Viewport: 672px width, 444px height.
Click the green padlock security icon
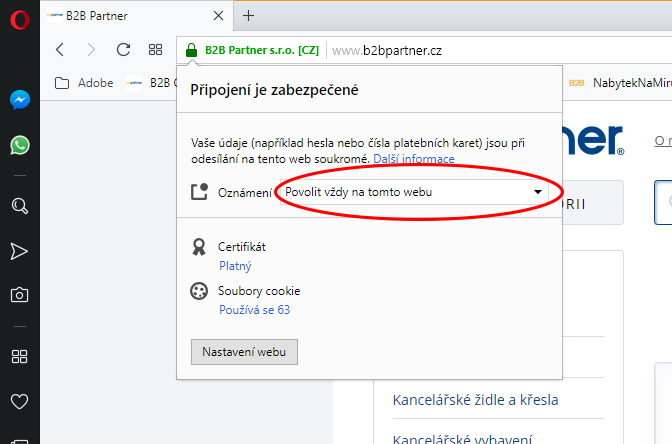tap(191, 50)
